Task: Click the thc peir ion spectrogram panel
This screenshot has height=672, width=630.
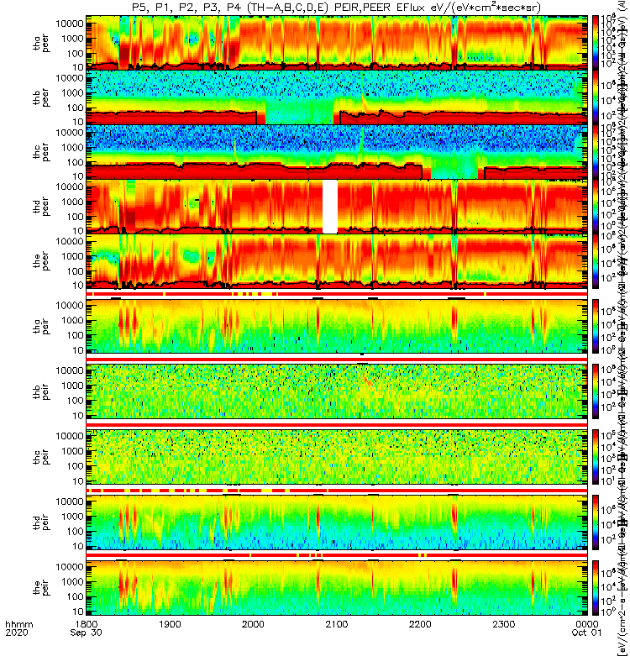Action: click(337, 457)
